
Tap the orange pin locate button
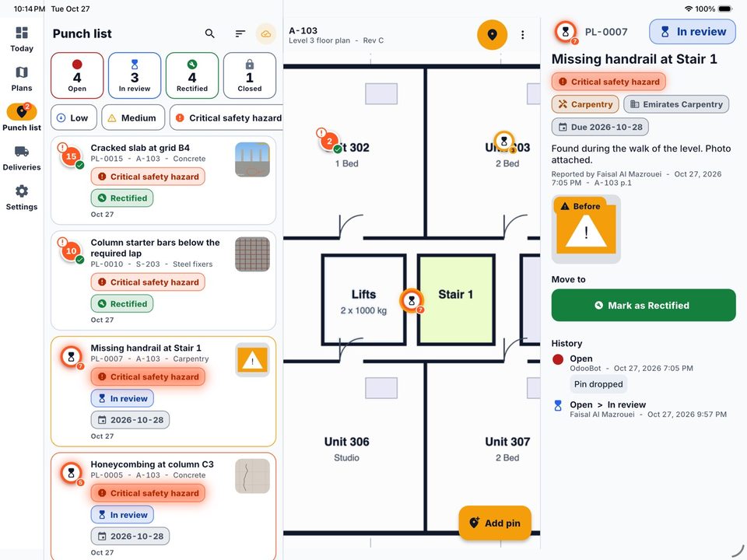pyautogui.click(x=492, y=34)
